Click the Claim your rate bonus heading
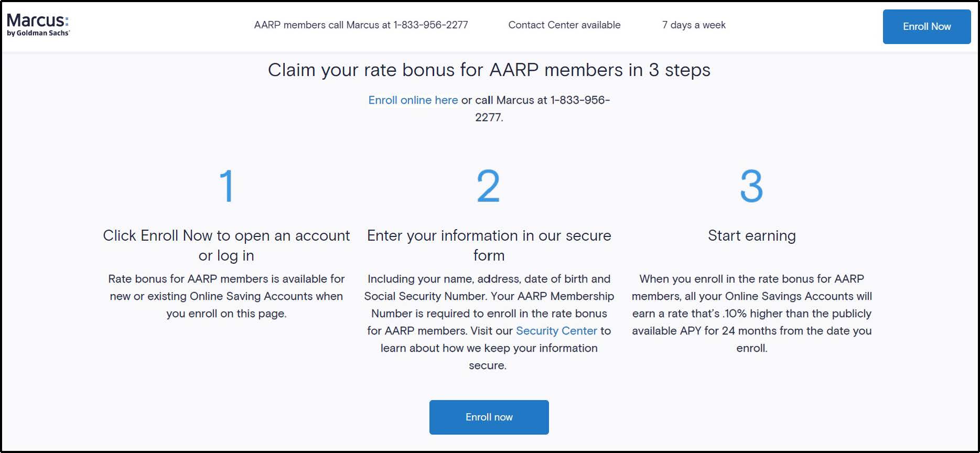980x453 pixels. click(x=489, y=70)
